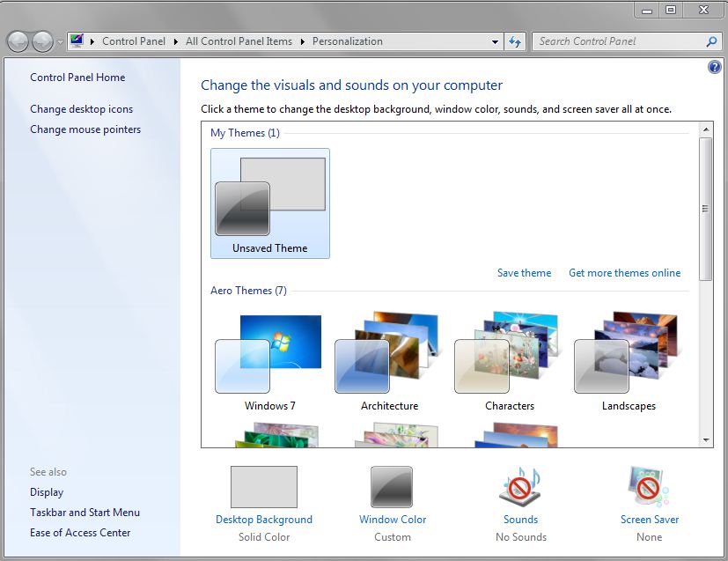Close the Personalization window

click(x=704, y=11)
